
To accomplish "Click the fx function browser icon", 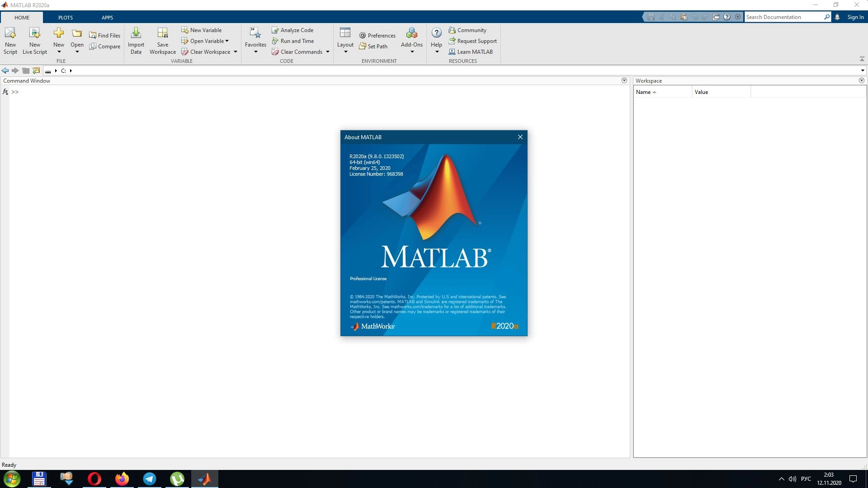I will coord(5,92).
